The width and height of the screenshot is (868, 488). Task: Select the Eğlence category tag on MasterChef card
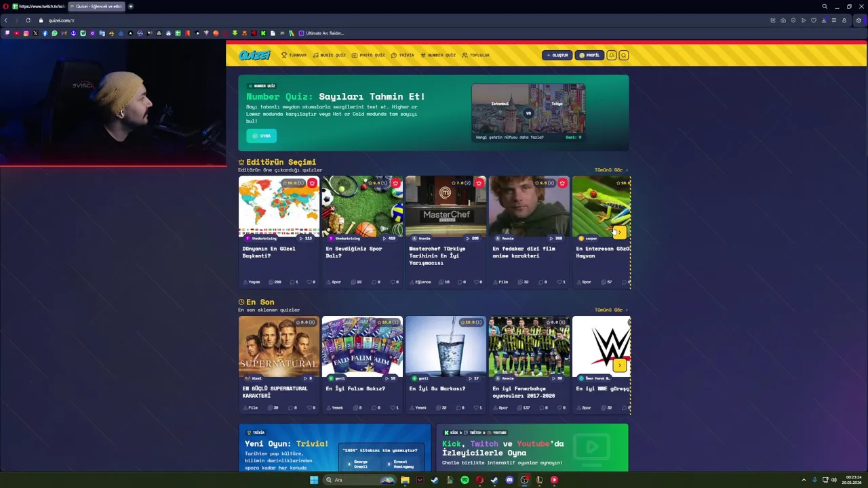pos(420,282)
